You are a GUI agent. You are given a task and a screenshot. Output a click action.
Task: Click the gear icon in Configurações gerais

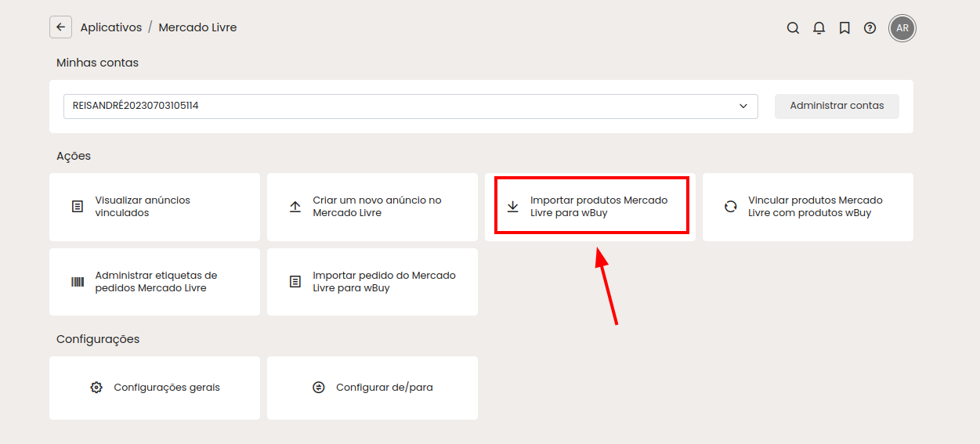tap(96, 388)
